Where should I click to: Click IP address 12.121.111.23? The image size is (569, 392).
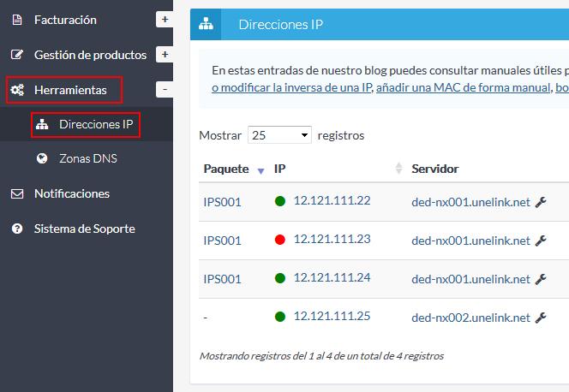(332, 239)
